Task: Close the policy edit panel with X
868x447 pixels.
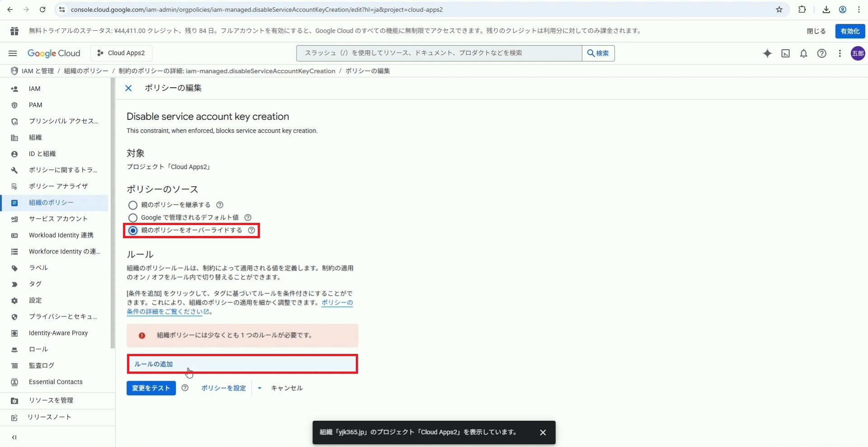Action: pyautogui.click(x=128, y=88)
